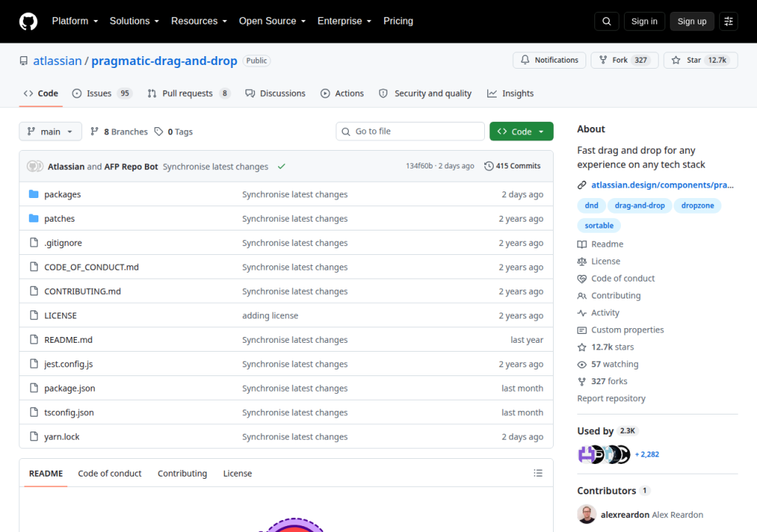Click the eye icon next to 57 watching

(582, 364)
